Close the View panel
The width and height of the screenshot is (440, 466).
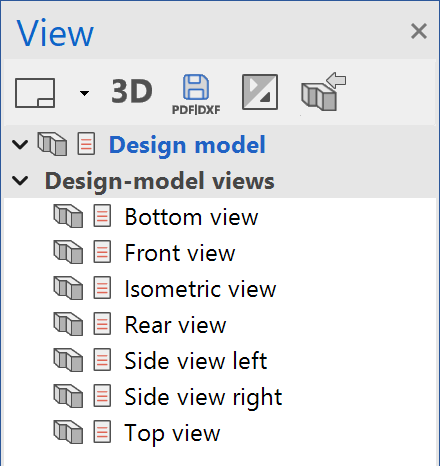click(419, 31)
